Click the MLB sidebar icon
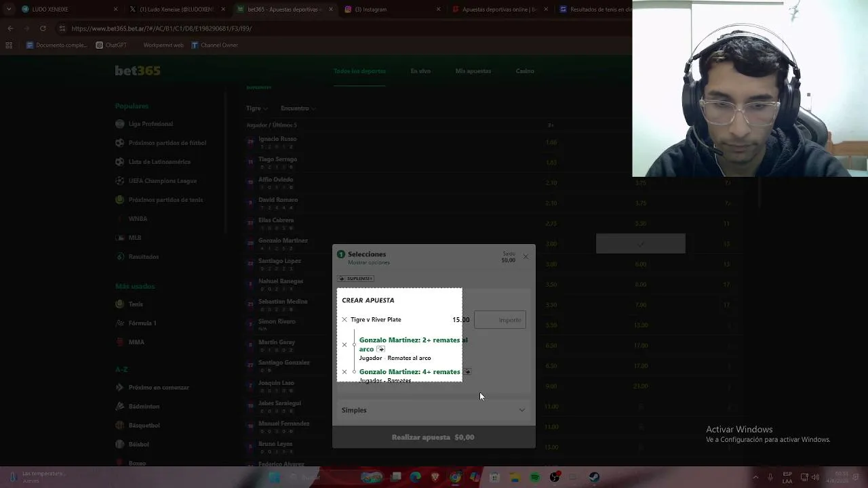This screenshot has width=868, height=488. click(x=120, y=238)
